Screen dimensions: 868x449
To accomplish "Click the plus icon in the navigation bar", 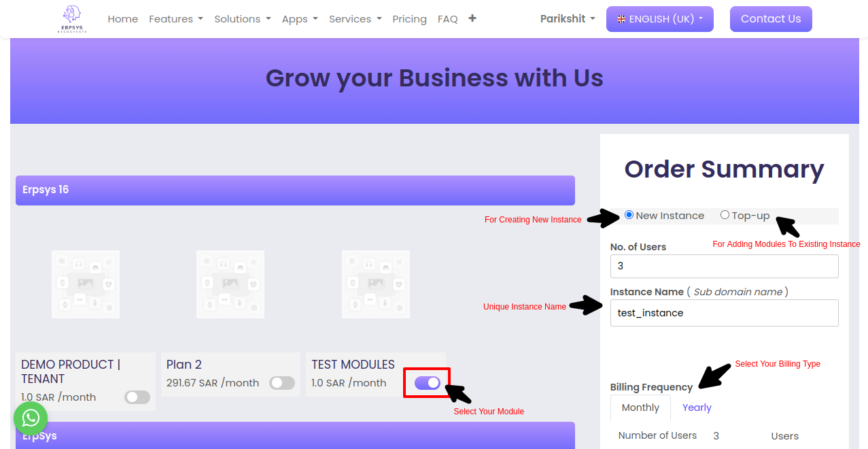I will 472,18.
